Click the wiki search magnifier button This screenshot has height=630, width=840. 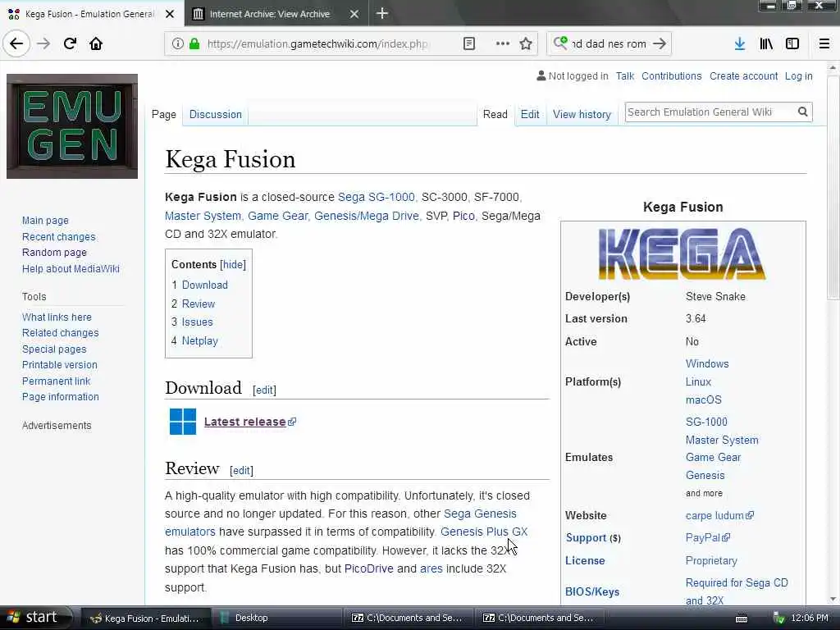(802, 112)
